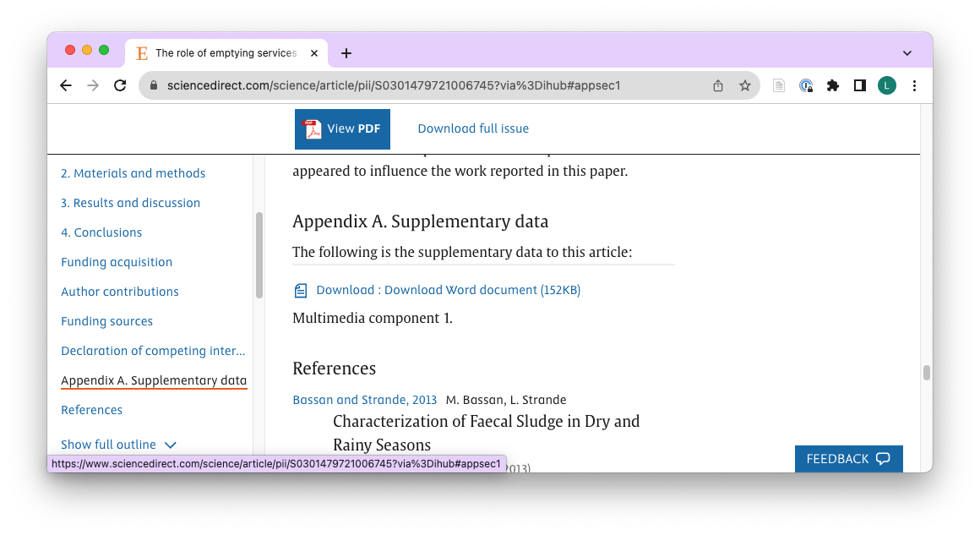Image resolution: width=980 pixels, height=535 pixels.
Task: Open the share page icon in address bar
Action: click(718, 85)
